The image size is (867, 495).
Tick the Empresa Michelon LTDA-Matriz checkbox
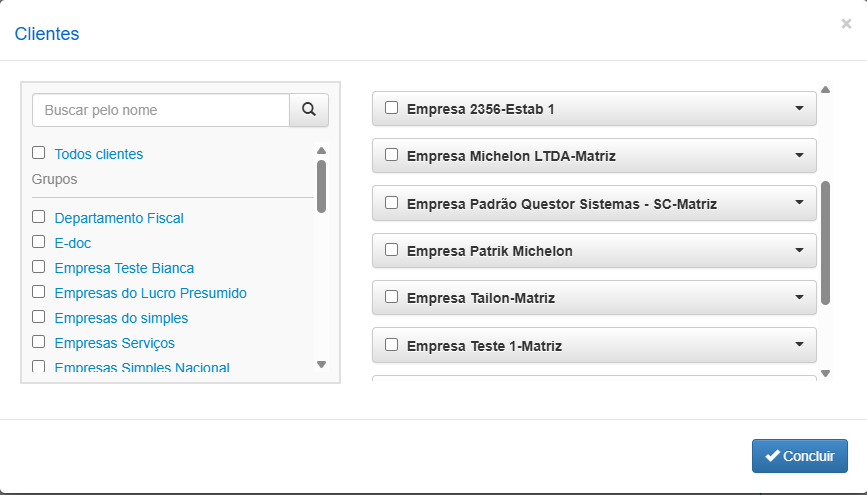coord(392,155)
